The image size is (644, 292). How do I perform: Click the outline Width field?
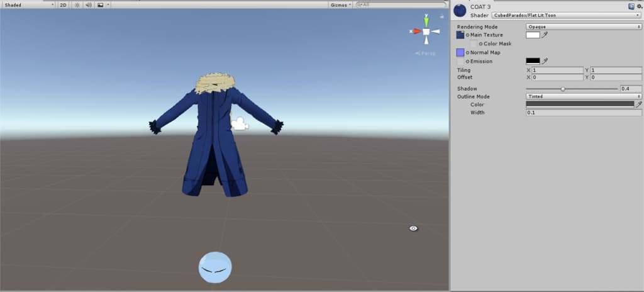584,113
